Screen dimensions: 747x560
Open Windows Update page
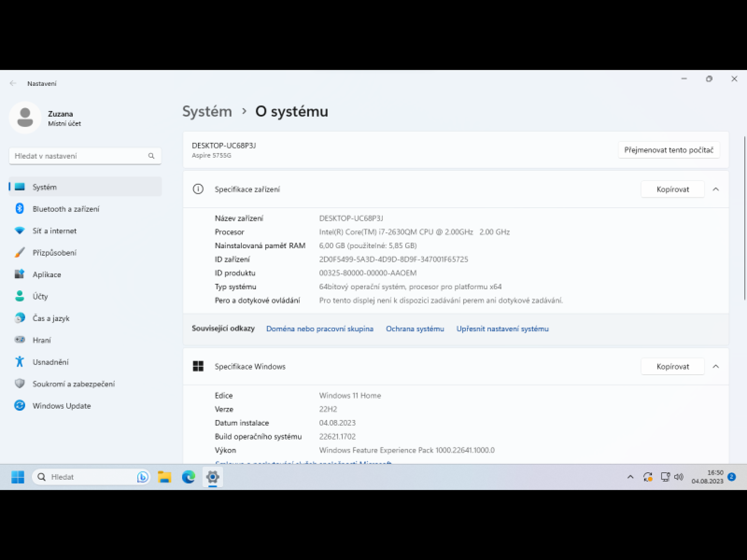pos(61,406)
